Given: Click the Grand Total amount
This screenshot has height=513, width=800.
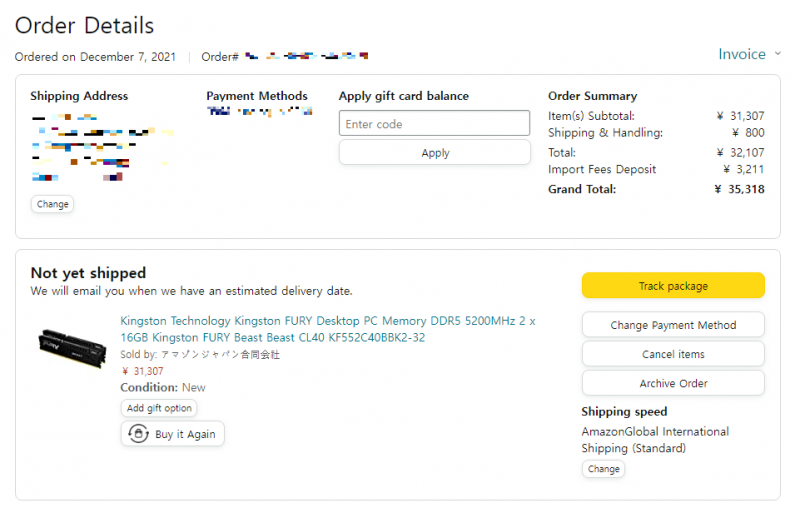Looking at the screenshot, I should [739, 189].
